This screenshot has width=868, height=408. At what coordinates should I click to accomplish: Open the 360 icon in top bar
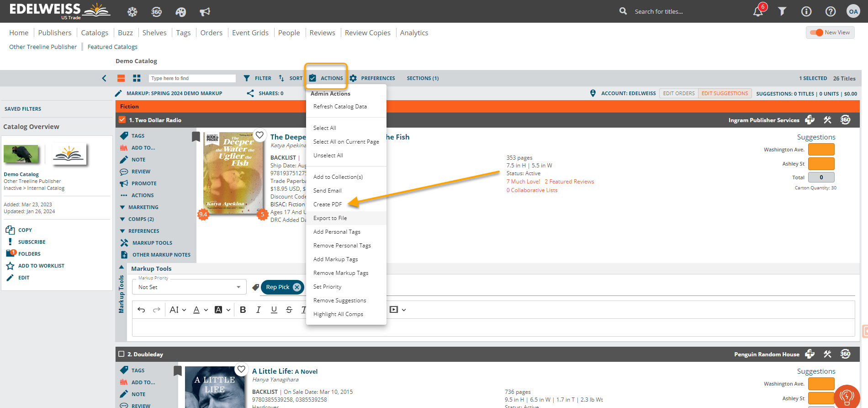(156, 12)
